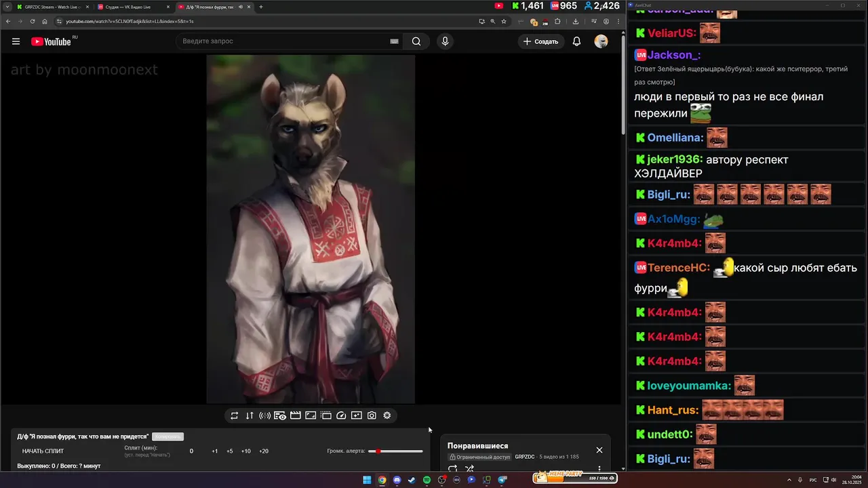This screenshot has height=488, width=868.
Task: Click username Jackson_ in AxelChat
Action: click(674, 55)
